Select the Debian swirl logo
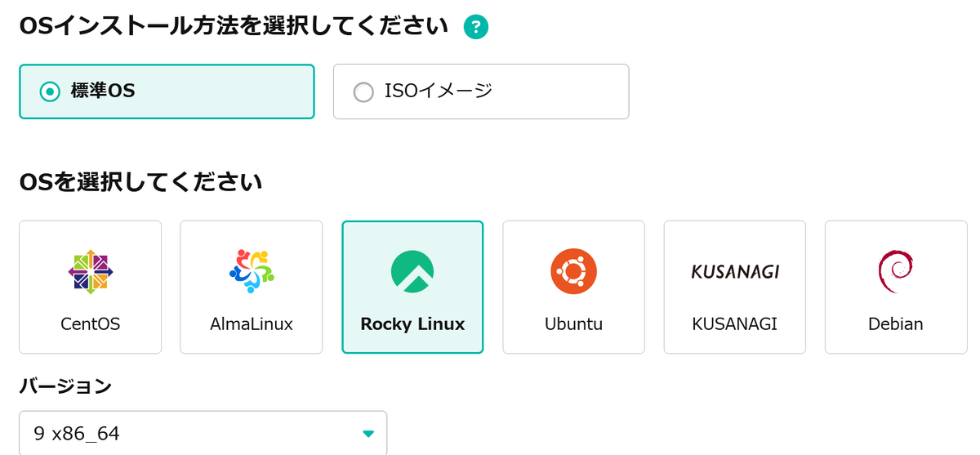This screenshot has height=455, width=980. coord(896,272)
